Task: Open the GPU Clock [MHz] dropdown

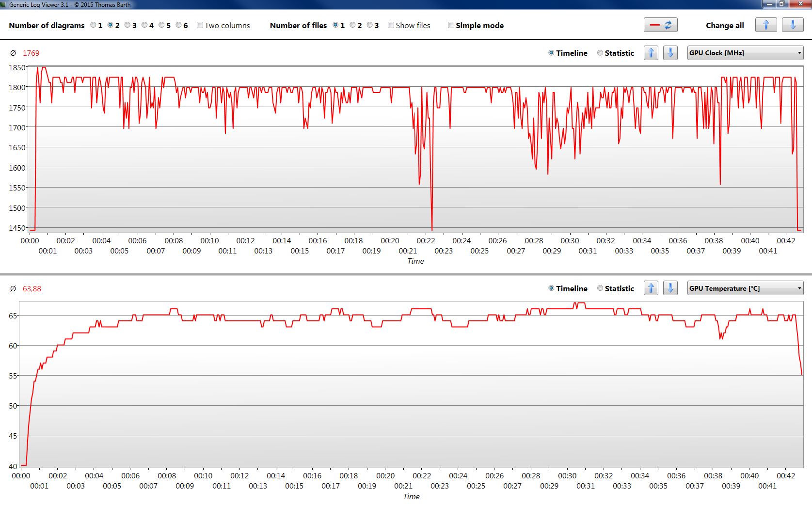Action: [x=745, y=53]
